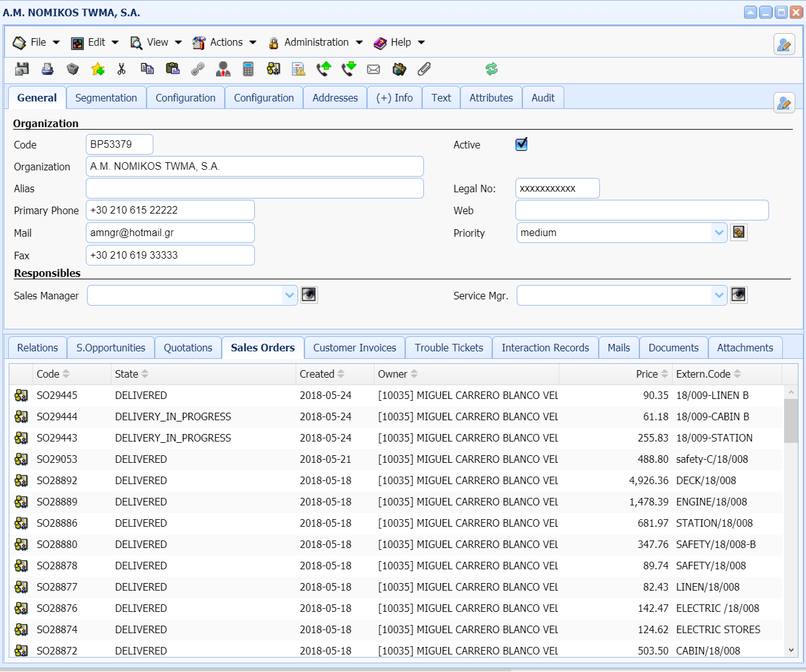Click the chain link icon

[198, 70]
